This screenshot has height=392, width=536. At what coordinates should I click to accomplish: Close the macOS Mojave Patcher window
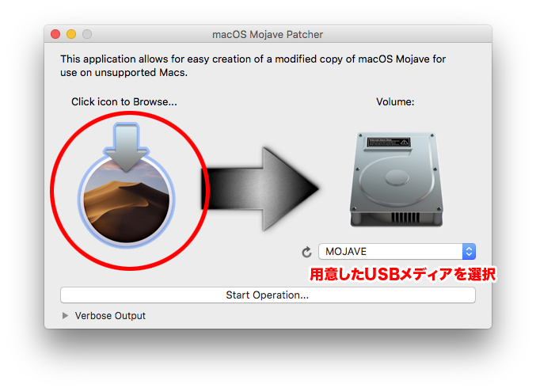(55, 34)
